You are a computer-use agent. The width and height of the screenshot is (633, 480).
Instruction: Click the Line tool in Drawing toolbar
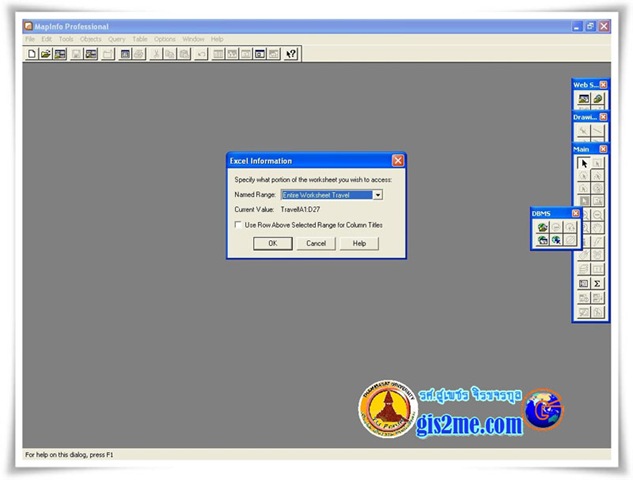coord(597,130)
